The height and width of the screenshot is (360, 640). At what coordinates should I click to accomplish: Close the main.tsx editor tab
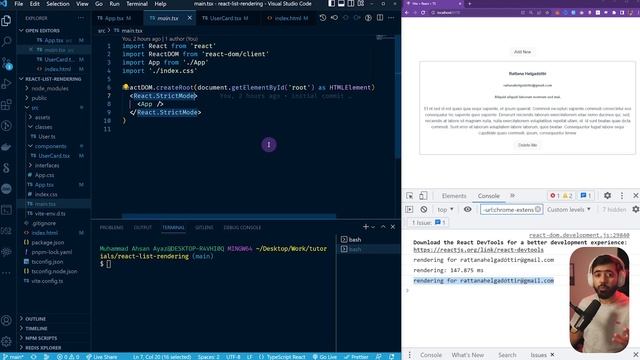tap(189, 18)
